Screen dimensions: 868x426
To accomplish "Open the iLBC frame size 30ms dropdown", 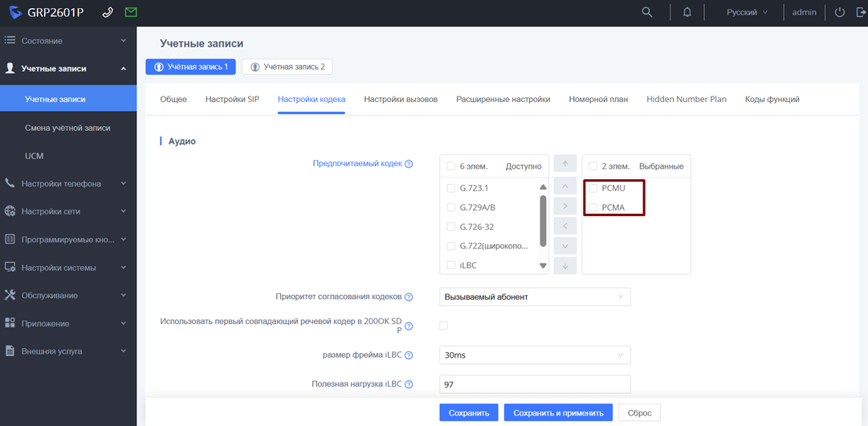I will click(535, 355).
